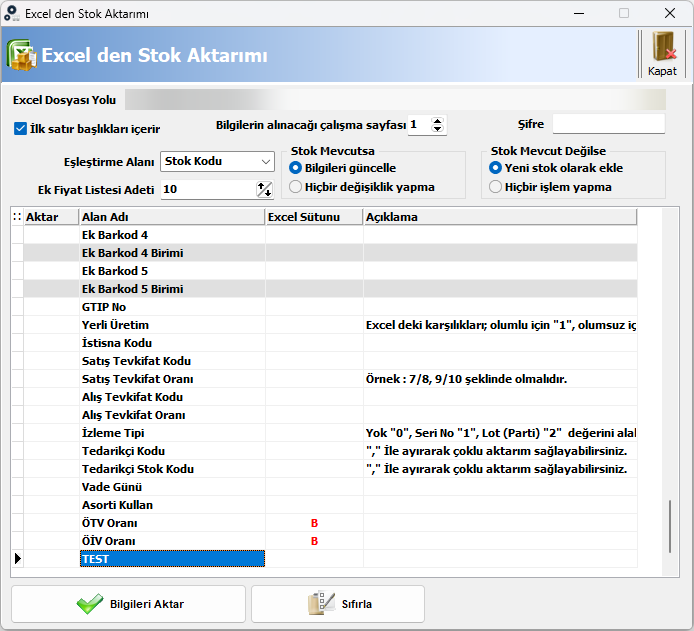Select Yeni stok olarak ekle option
The height and width of the screenshot is (631, 694).
pyautogui.click(x=495, y=168)
